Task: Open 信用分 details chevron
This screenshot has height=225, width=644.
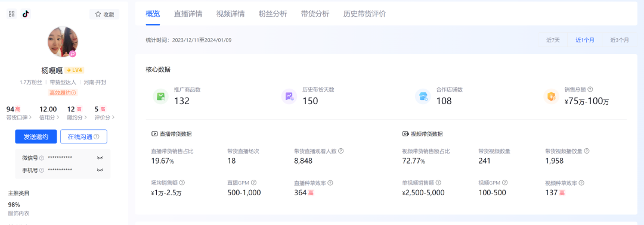Action: pyautogui.click(x=58, y=118)
